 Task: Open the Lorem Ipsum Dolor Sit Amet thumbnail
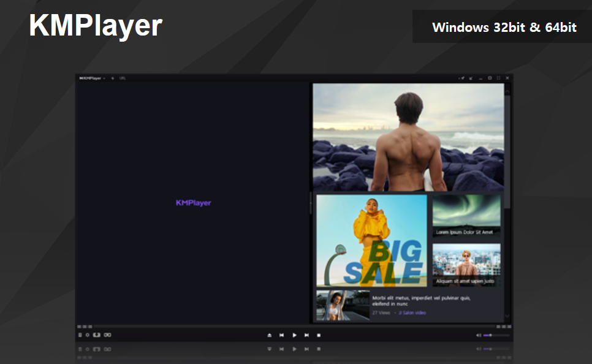tap(466, 216)
